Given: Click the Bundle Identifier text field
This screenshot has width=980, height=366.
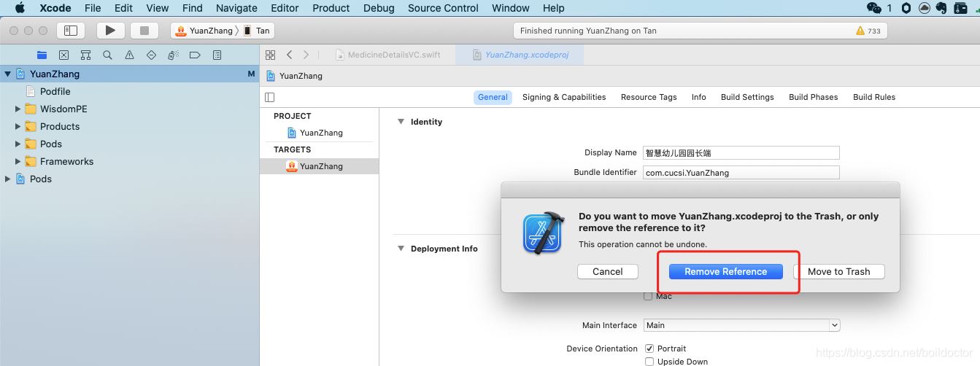Looking at the screenshot, I should click(740, 173).
